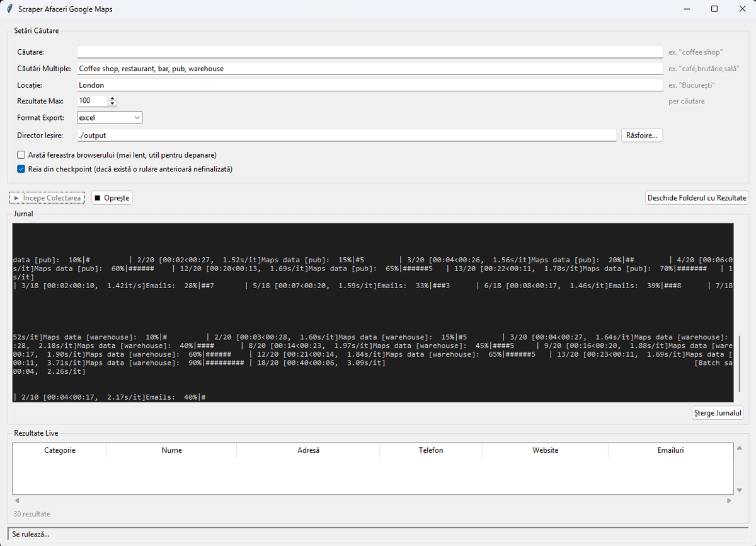The height and width of the screenshot is (546, 756).
Task: Focus the Căutări Multiple text field
Action: click(370, 69)
